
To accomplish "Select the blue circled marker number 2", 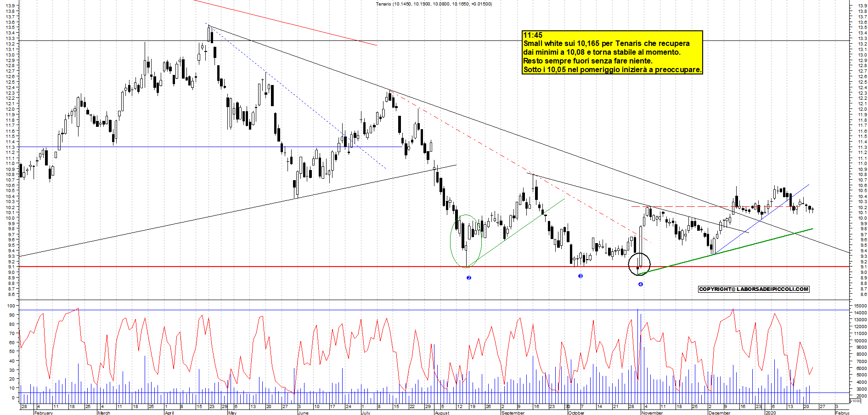I will pyautogui.click(x=468, y=278).
